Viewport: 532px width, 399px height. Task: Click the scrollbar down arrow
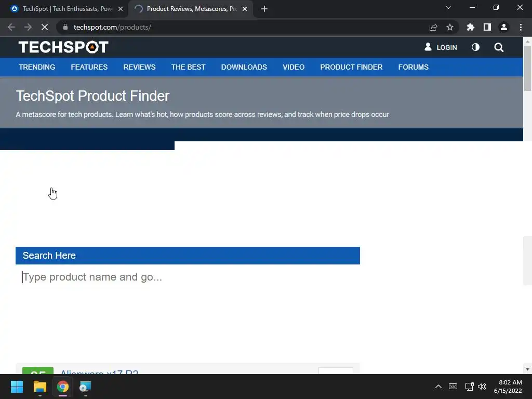coord(527,369)
